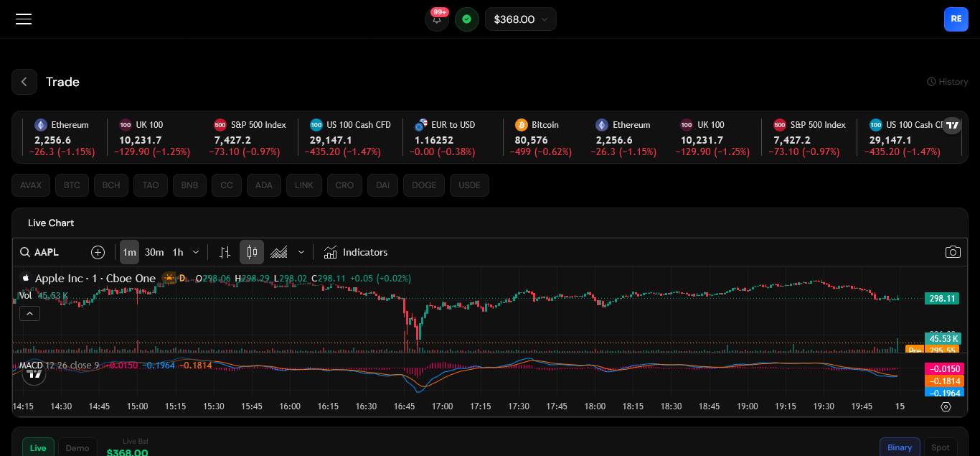Select the USDE coin chip
Viewport: 980px width, 456px height.
point(470,185)
